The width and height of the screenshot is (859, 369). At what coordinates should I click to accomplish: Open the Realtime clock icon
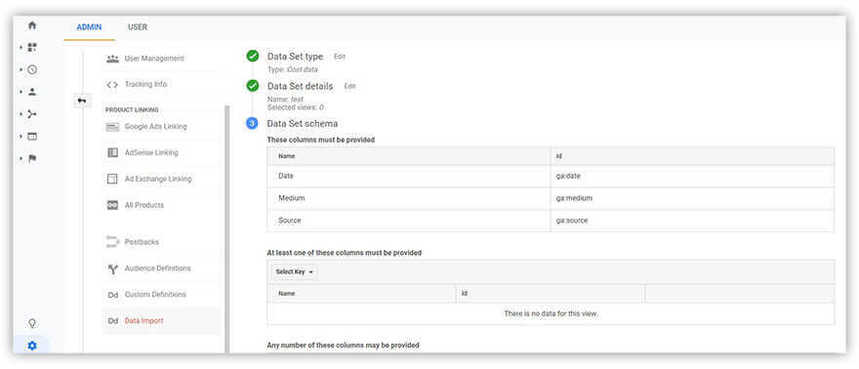pos(32,70)
